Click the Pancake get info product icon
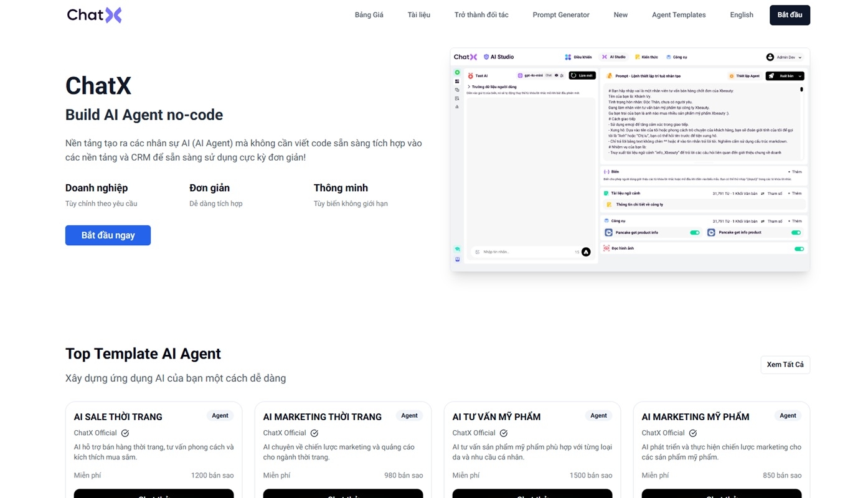Viewport: 868px width, 498px height. 712,233
